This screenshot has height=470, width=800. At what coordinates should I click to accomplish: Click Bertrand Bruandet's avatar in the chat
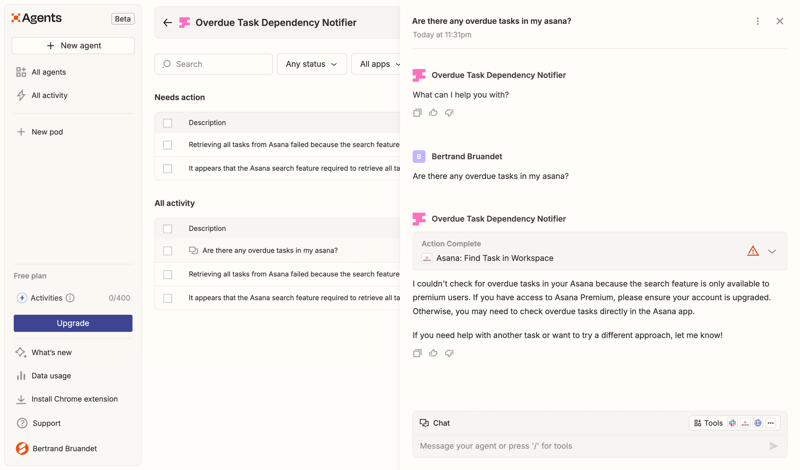(x=419, y=156)
